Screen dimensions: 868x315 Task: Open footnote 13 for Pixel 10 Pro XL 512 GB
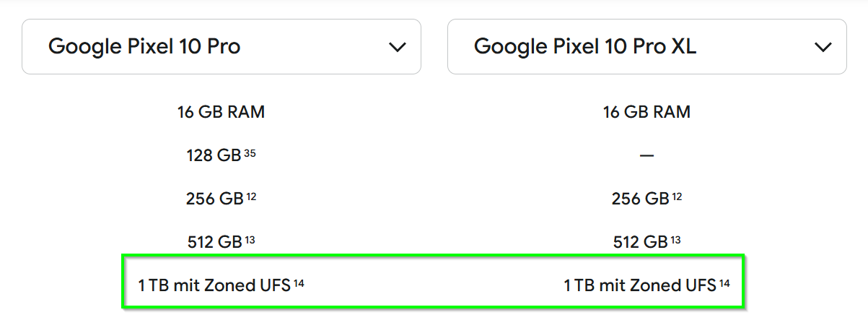(677, 239)
